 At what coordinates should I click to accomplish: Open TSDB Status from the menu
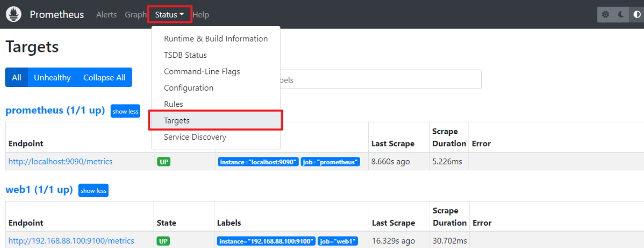216,55
